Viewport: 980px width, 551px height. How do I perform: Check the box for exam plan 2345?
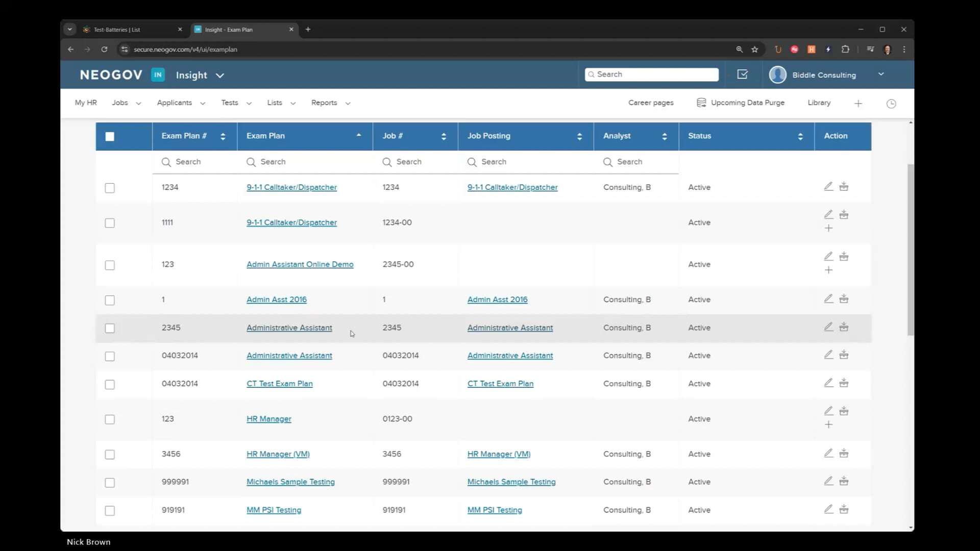click(110, 328)
